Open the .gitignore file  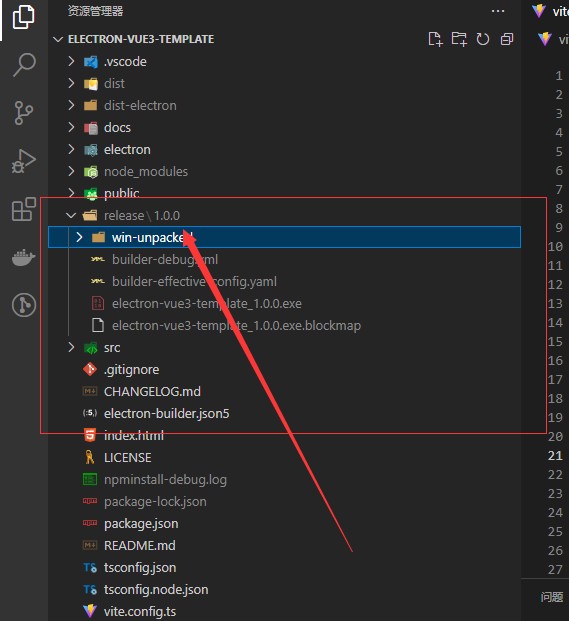click(131, 370)
